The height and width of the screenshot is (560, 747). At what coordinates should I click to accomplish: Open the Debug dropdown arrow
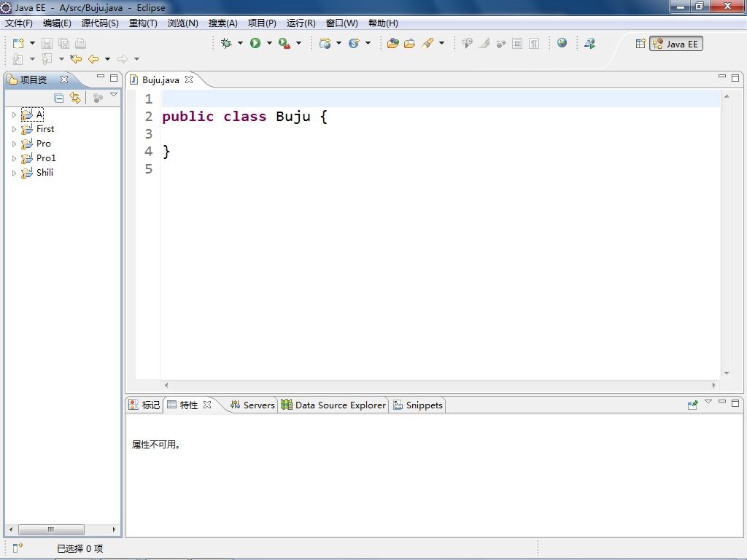(240, 43)
